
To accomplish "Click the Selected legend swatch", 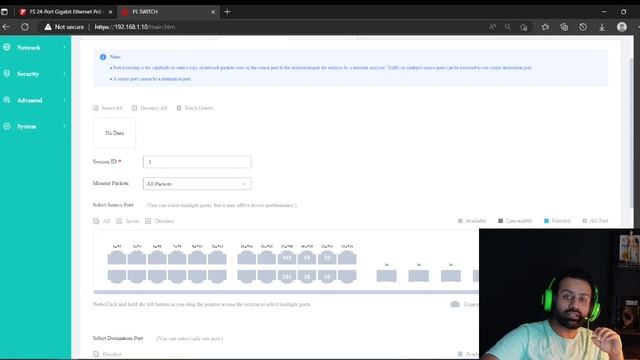I will coord(546,221).
